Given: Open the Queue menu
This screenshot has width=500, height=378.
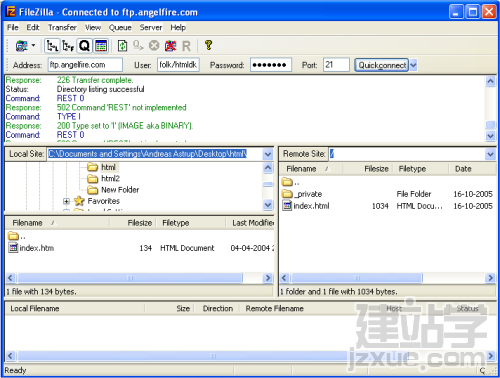Looking at the screenshot, I should [x=120, y=27].
